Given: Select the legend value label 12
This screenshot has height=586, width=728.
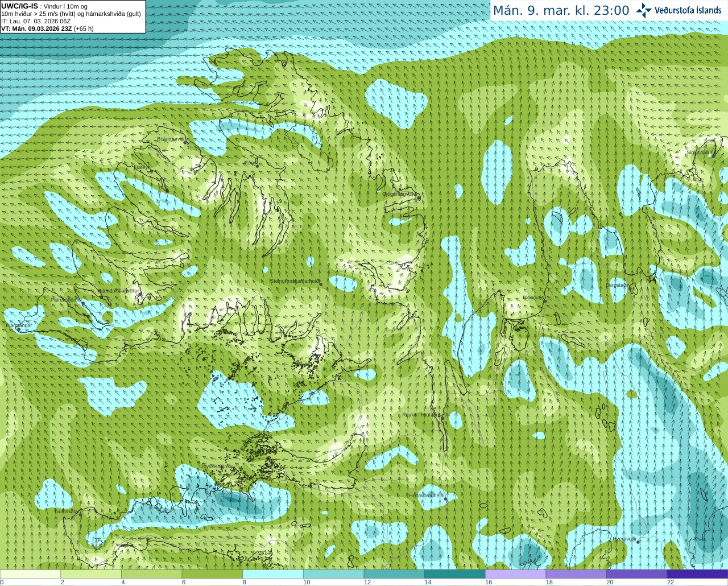Looking at the screenshot, I should 367,583.
